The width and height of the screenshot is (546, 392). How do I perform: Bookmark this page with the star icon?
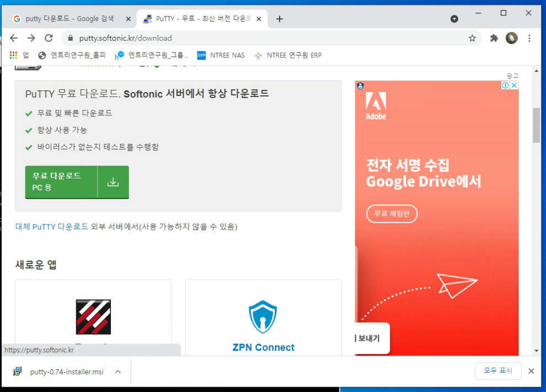472,38
